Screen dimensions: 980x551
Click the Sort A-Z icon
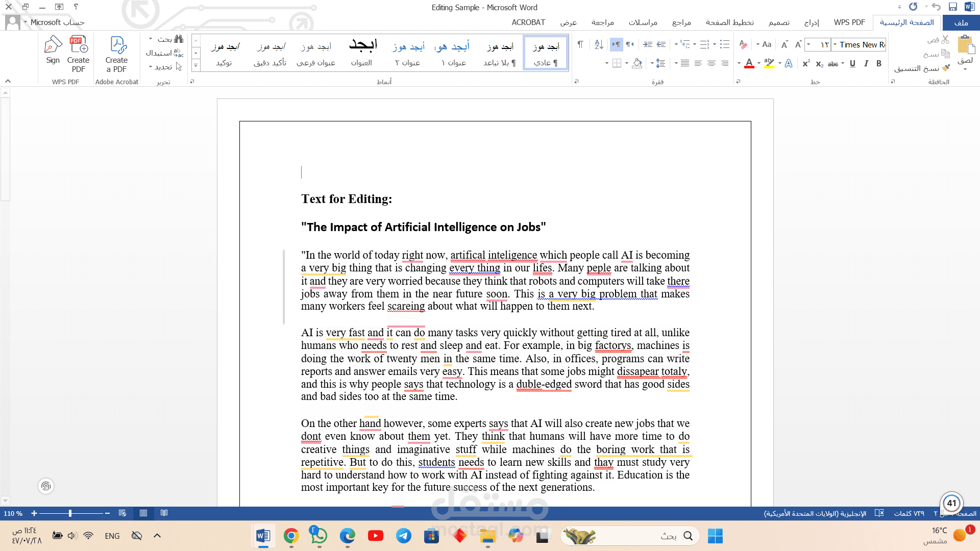599,45
